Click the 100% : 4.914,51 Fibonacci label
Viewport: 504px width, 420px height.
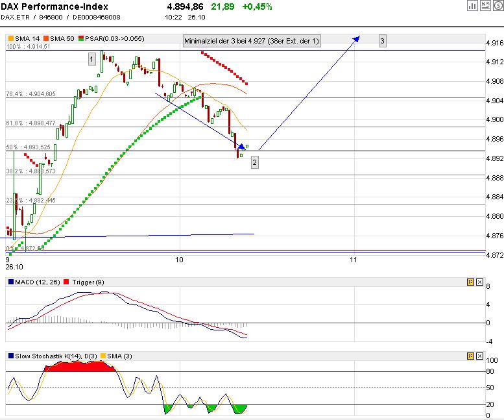(29, 47)
